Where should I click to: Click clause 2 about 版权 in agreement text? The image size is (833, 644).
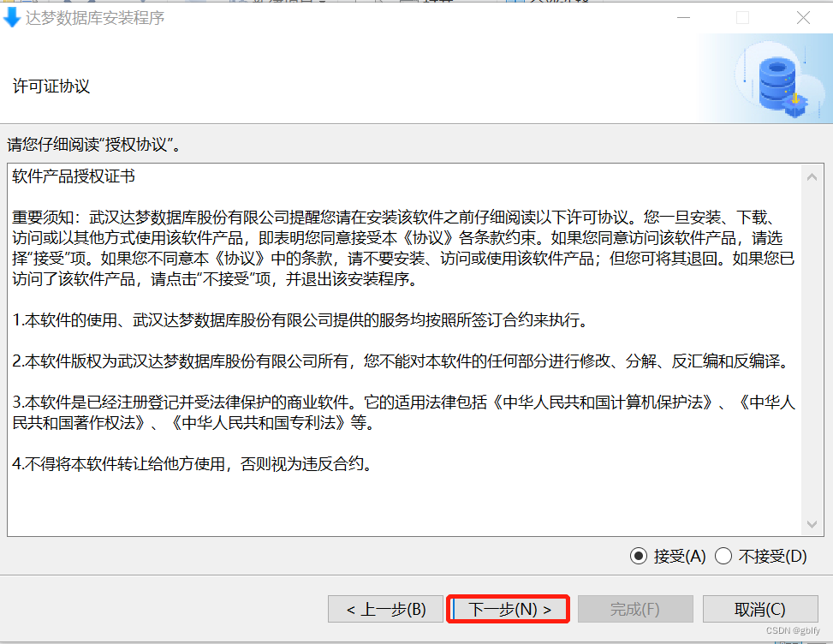click(x=402, y=361)
